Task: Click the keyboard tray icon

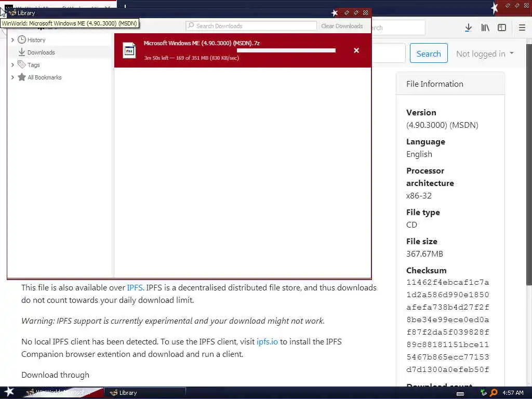Action: (460, 393)
